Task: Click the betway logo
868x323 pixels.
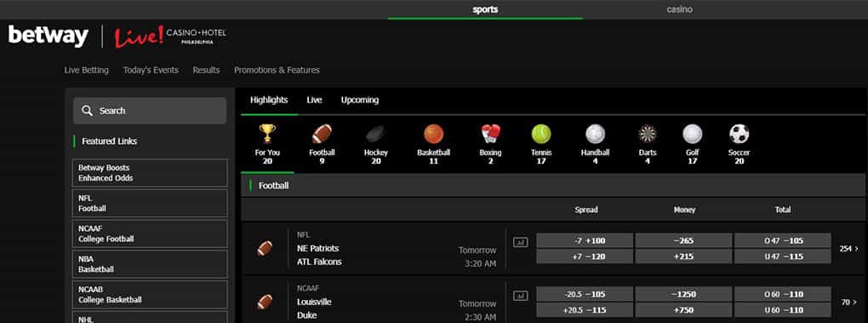Action: [x=49, y=36]
